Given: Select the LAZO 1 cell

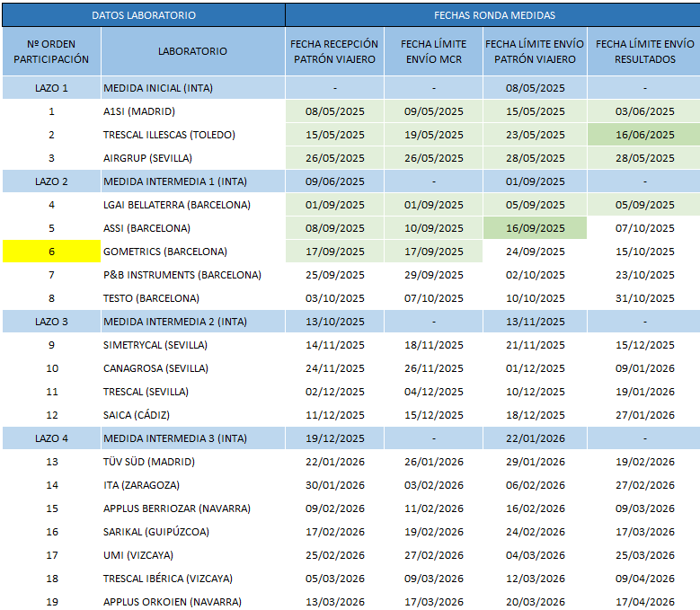Looking at the screenshot, I should tap(51, 88).
